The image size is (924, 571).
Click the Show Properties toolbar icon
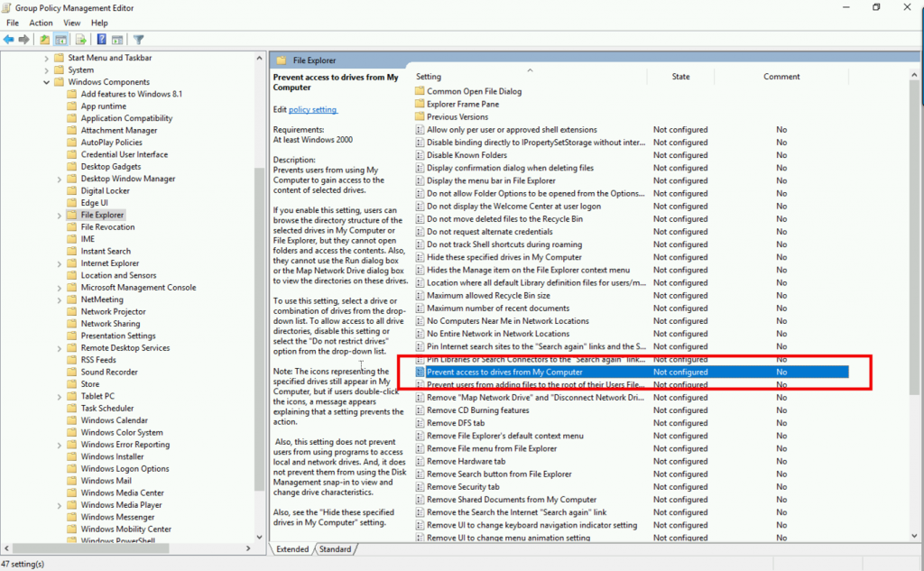click(x=117, y=39)
